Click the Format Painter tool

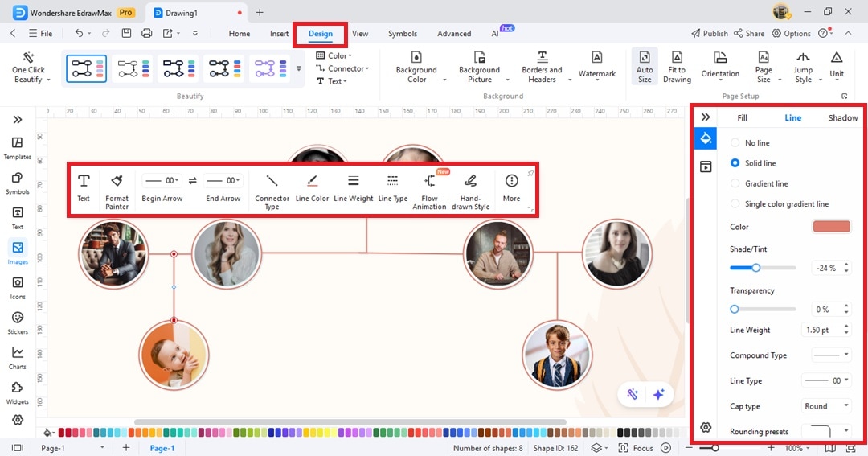tap(117, 191)
